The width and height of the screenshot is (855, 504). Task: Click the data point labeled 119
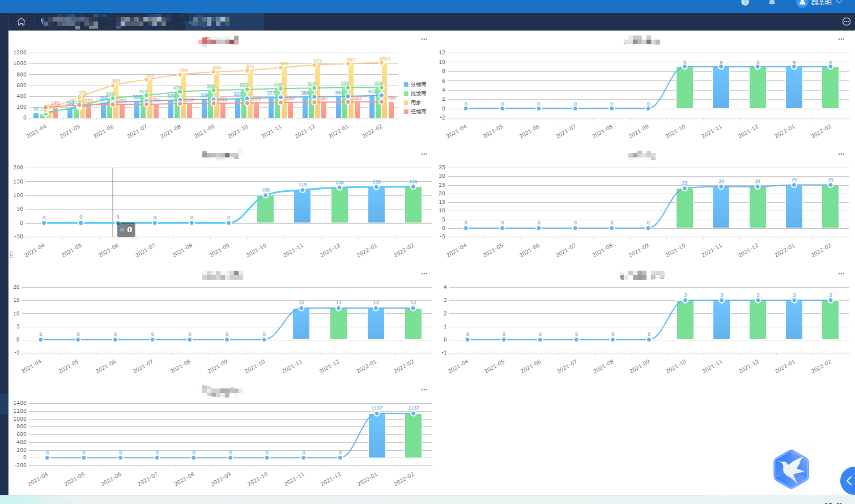pos(302,190)
